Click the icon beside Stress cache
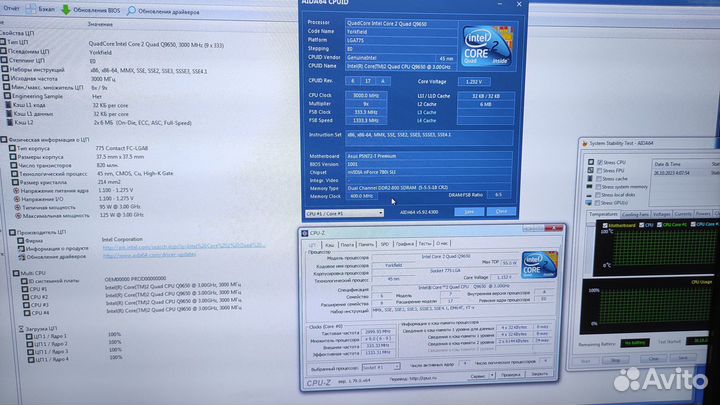This screenshot has height=405, width=720. tap(590, 178)
